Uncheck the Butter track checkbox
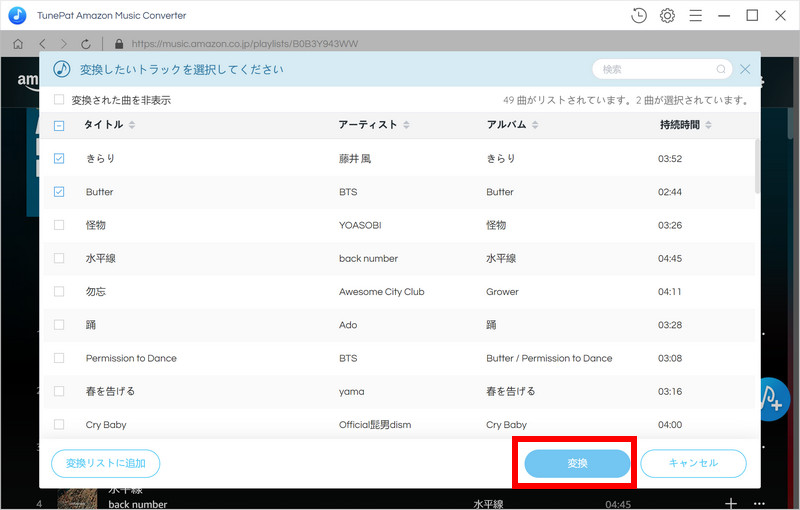 click(59, 192)
